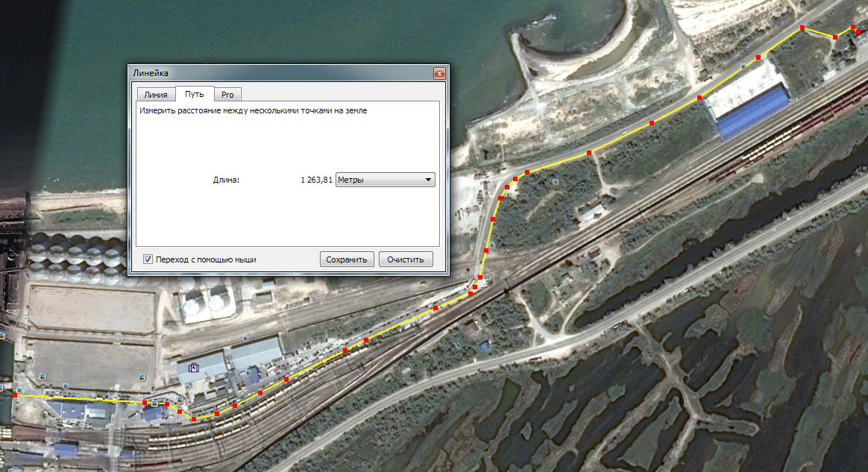Open photo icon at left edge of empty field
The height and width of the screenshot is (472, 868).
42,376
